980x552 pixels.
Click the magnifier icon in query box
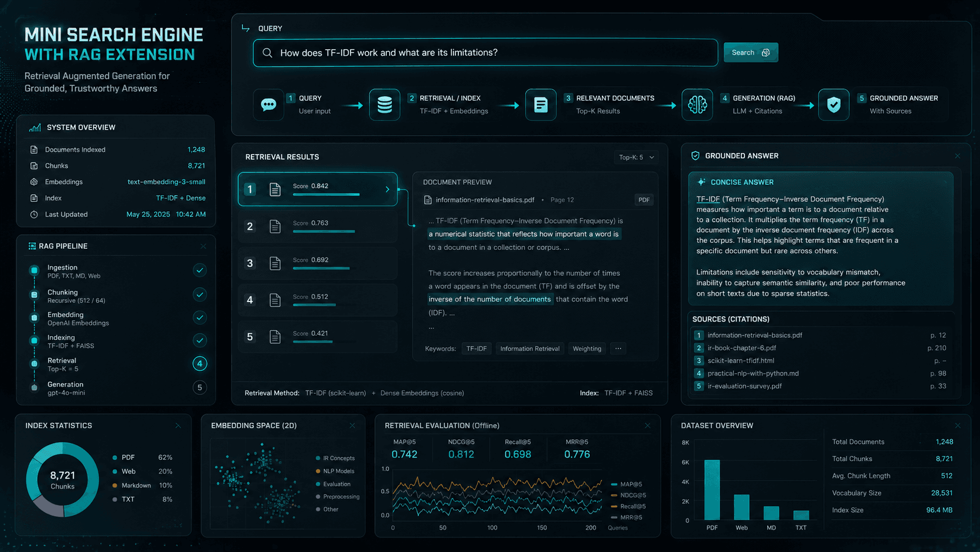click(267, 53)
